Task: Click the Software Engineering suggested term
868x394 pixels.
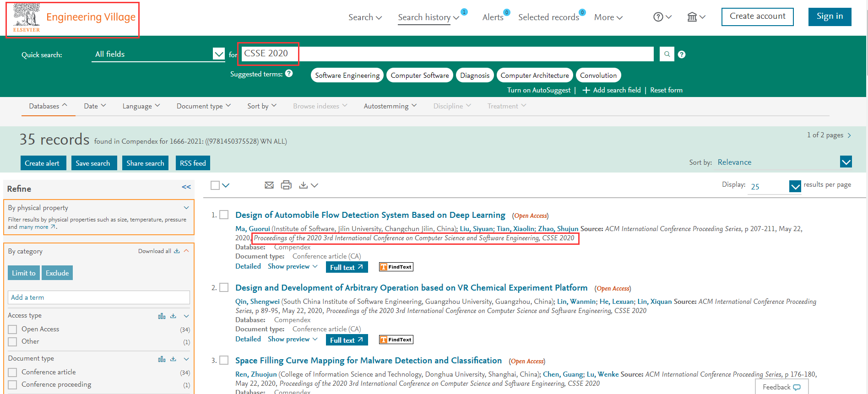Action: coord(347,76)
